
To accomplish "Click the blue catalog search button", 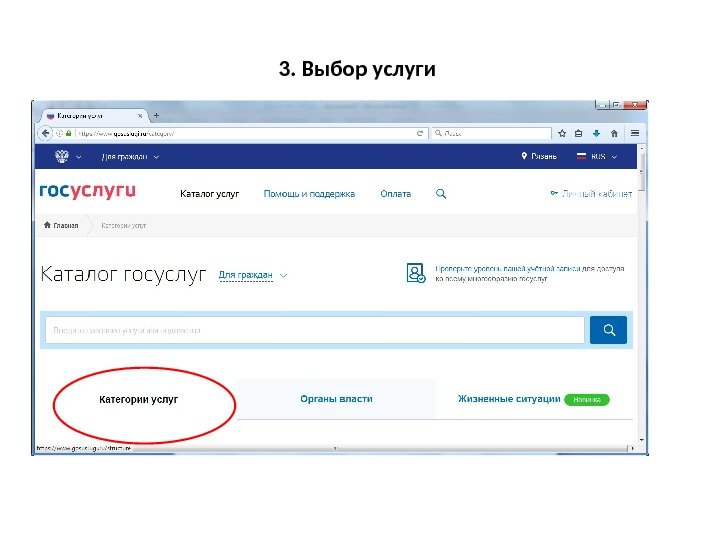I will pos(608,330).
